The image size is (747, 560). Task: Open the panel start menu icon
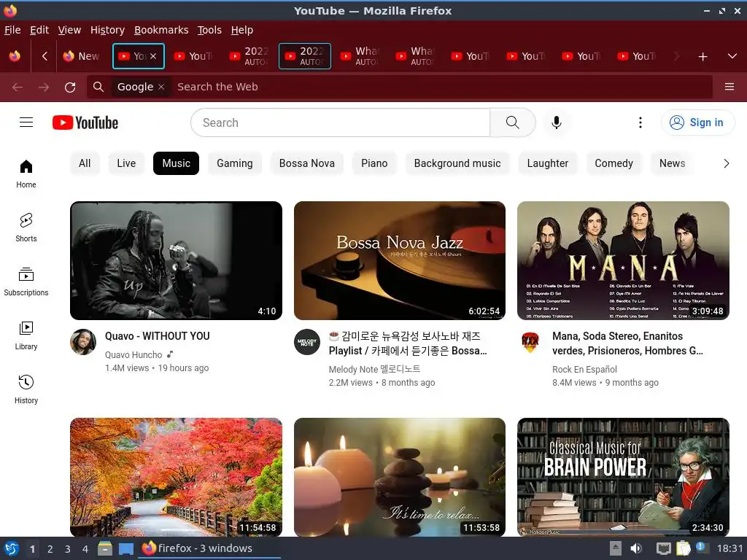[12, 548]
